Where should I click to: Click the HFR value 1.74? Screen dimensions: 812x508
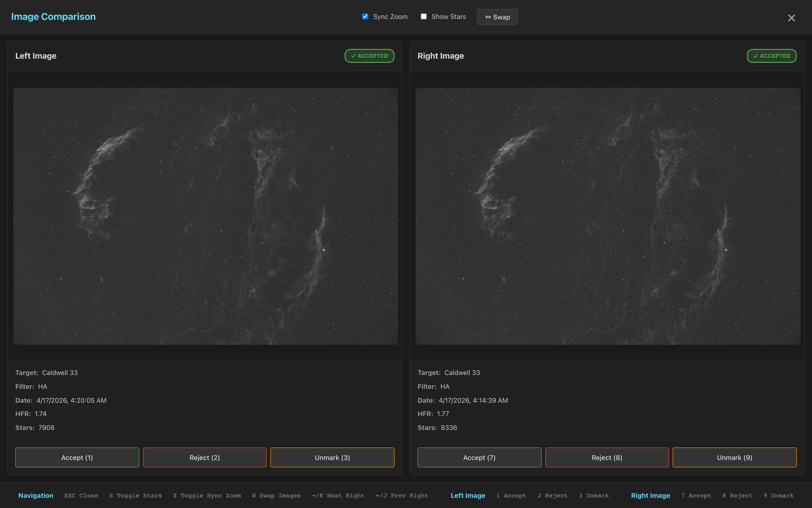click(x=41, y=414)
